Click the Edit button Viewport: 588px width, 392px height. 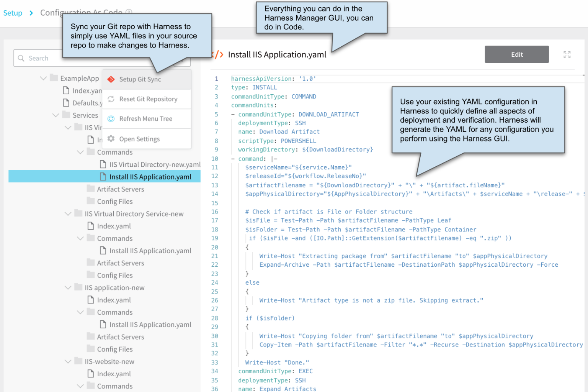point(517,54)
